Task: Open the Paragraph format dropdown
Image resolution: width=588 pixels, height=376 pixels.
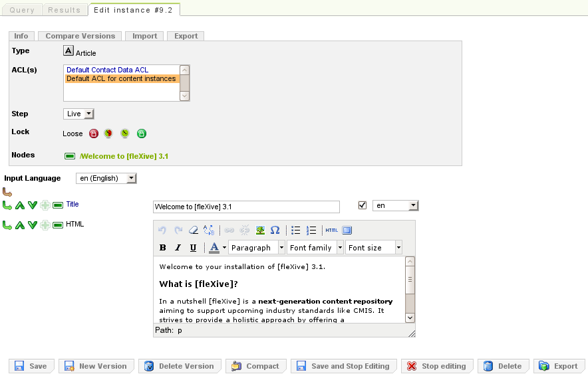Action: coord(257,248)
